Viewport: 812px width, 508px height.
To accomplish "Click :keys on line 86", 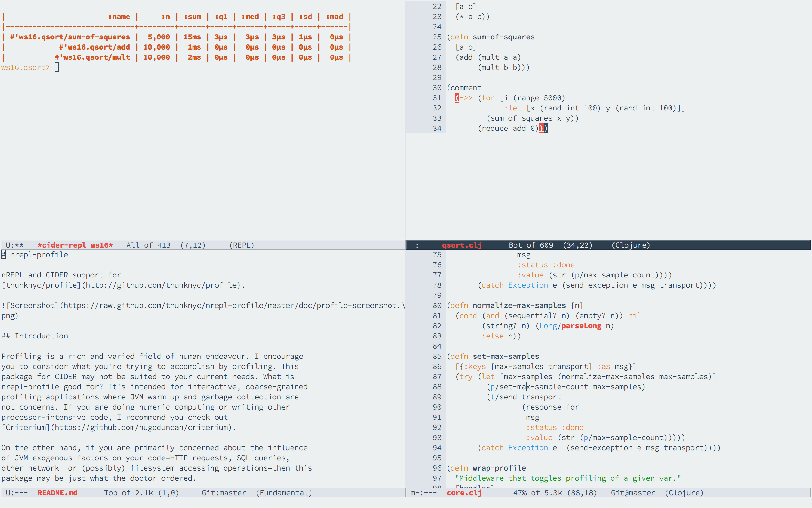I will 475,366.
